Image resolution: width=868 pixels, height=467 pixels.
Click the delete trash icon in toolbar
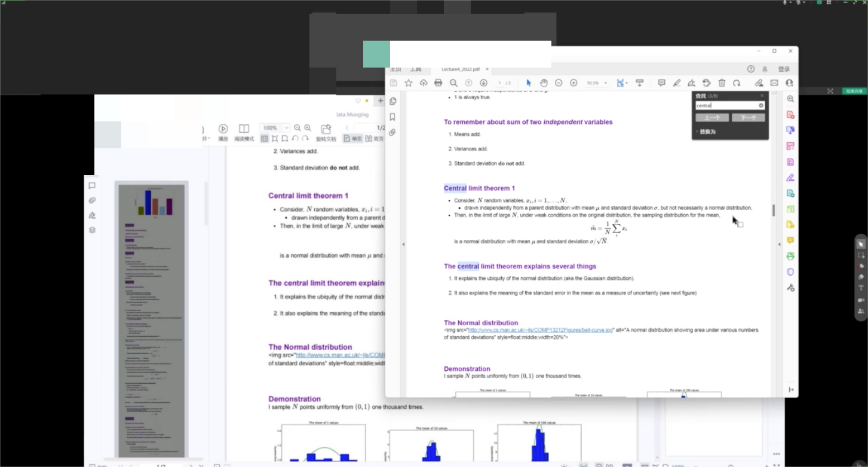tap(722, 83)
